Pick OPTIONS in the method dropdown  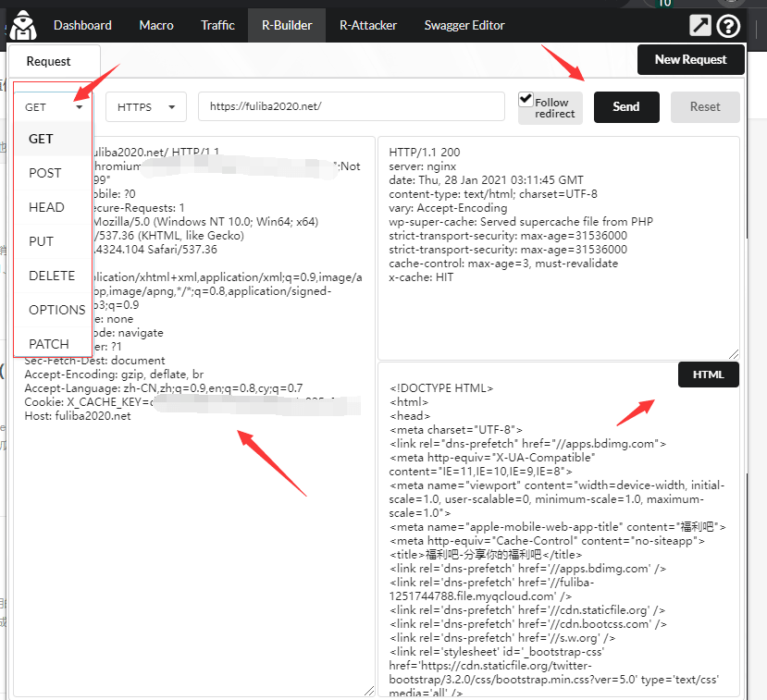(x=56, y=310)
